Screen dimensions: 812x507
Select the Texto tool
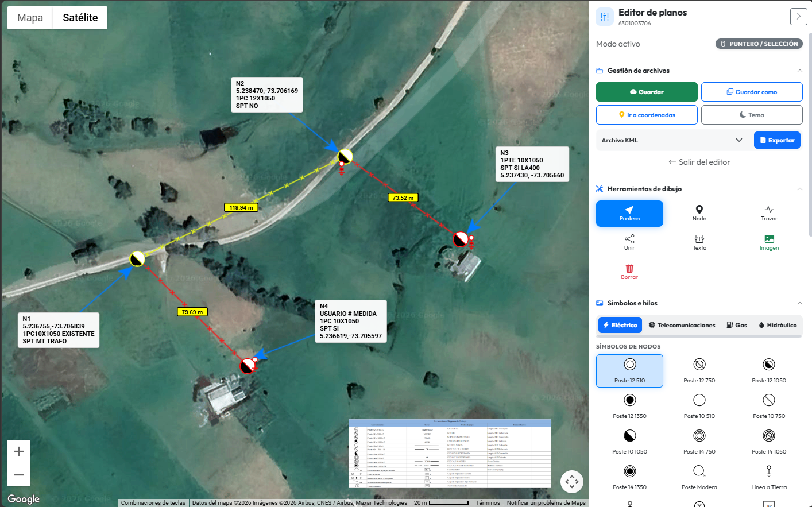(x=699, y=243)
